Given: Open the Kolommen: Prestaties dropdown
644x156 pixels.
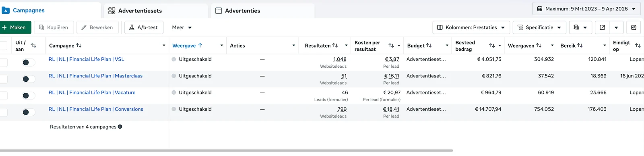Looking at the screenshot, I should point(471,27).
